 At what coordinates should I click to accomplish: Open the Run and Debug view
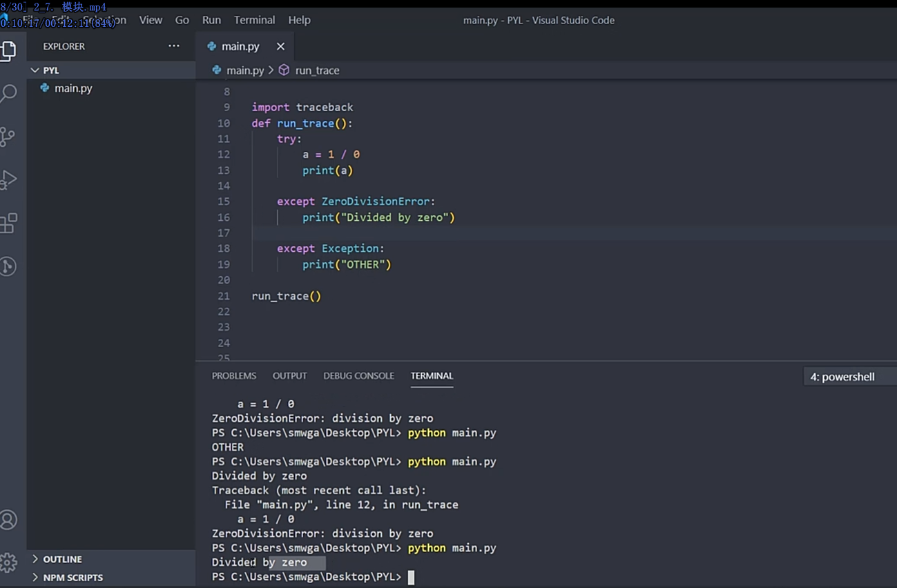click(8, 179)
